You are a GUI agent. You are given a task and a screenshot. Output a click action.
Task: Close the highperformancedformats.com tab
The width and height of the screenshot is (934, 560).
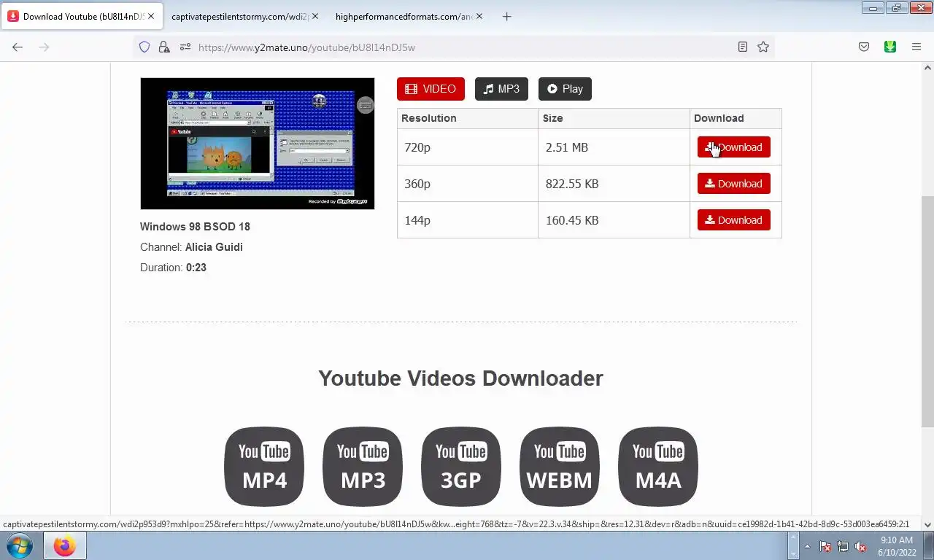[x=479, y=16]
